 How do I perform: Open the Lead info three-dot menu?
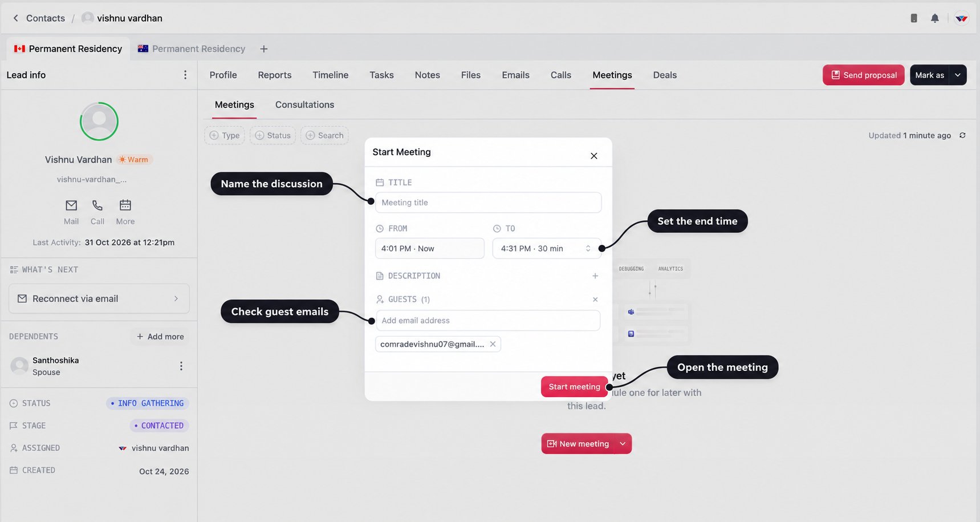click(x=185, y=75)
